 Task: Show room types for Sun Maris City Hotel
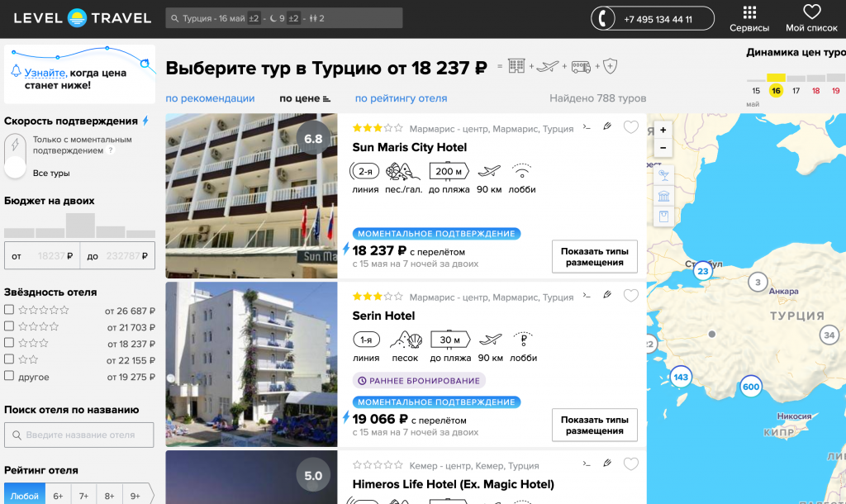click(x=594, y=257)
